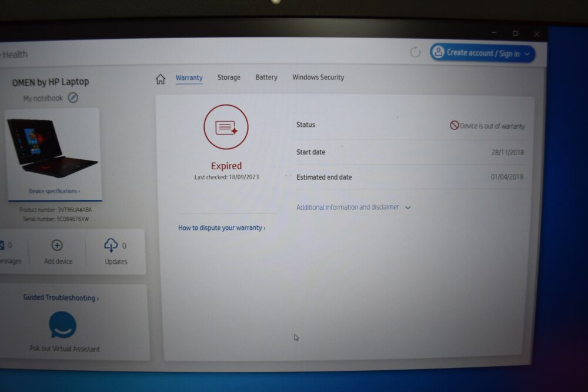Minimize the HP Support Assistant window
Image resolution: width=588 pixels, height=392 pixels.
495,32
